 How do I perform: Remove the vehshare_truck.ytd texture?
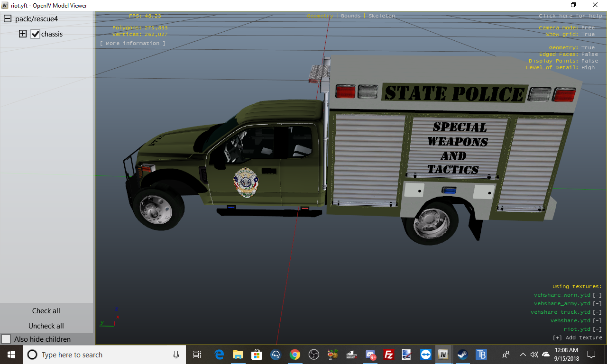coord(598,312)
